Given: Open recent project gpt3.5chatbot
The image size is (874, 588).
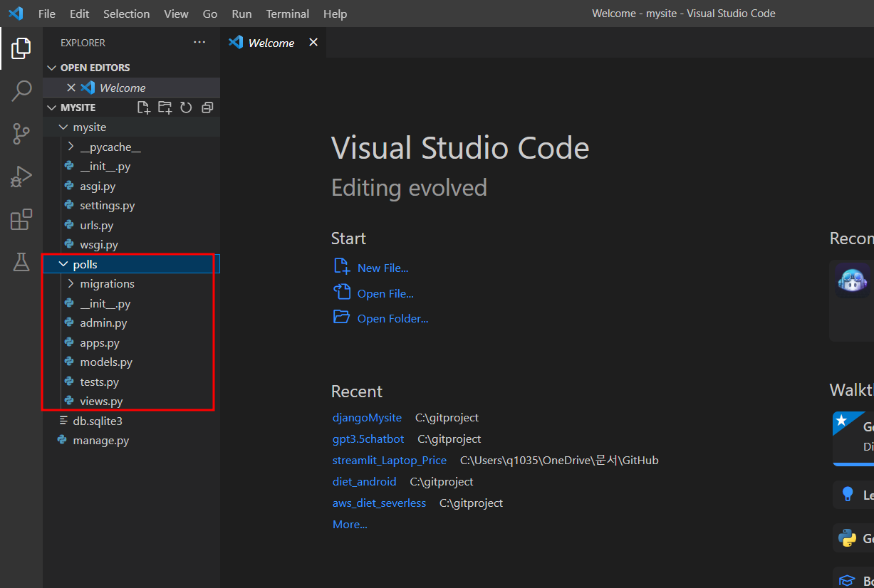Looking at the screenshot, I should tap(368, 439).
